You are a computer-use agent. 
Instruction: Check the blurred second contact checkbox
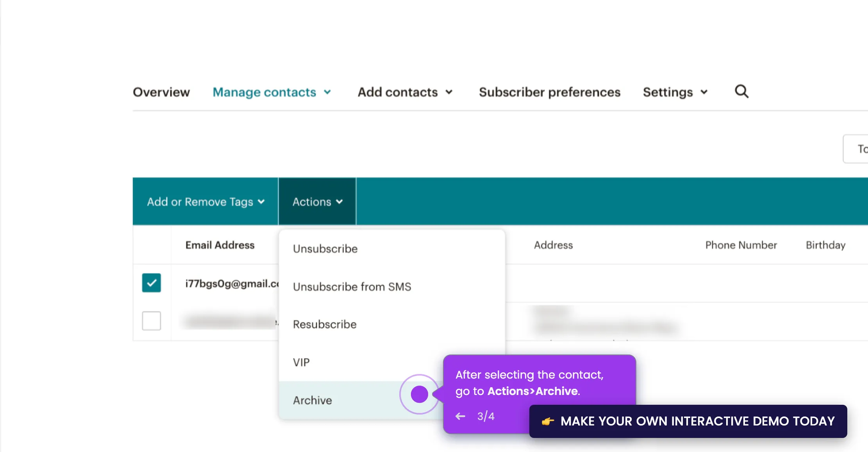(152, 321)
